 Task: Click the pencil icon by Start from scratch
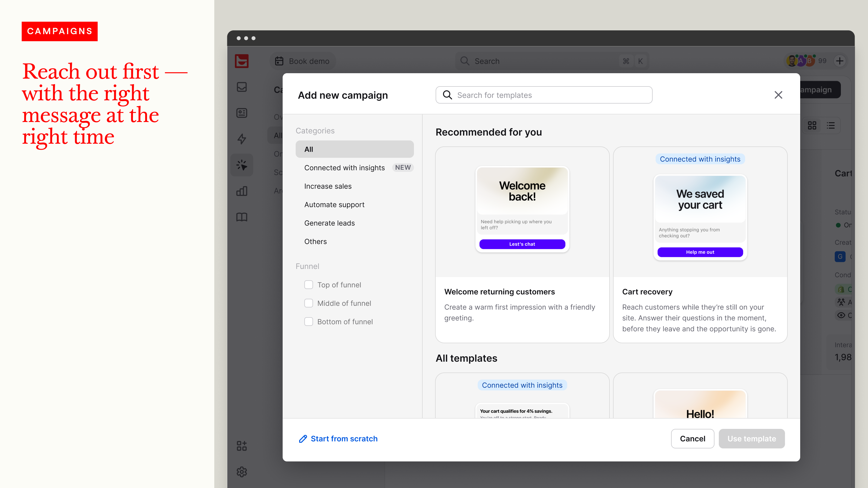pyautogui.click(x=303, y=438)
